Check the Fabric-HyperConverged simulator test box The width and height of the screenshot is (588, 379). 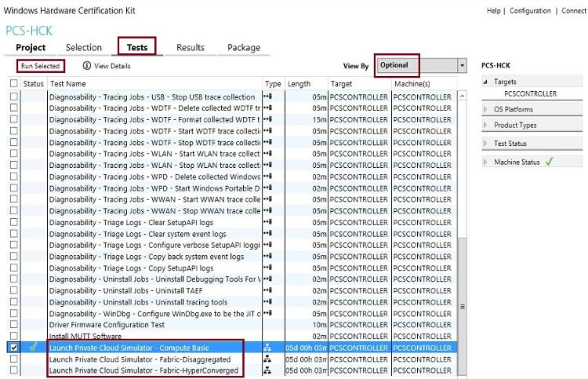14,370
